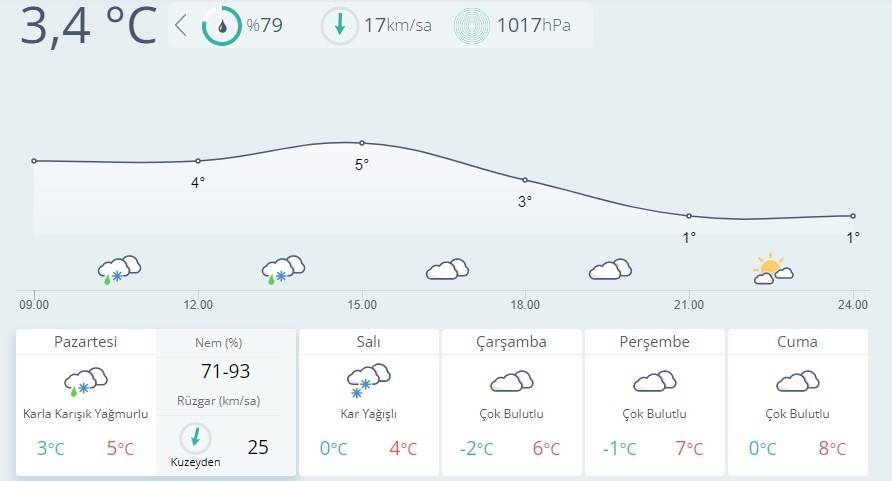Collapse details with the left chevron arrow
Image resolution: width=892 pixels, height=481 pixels.
point(181,26)
